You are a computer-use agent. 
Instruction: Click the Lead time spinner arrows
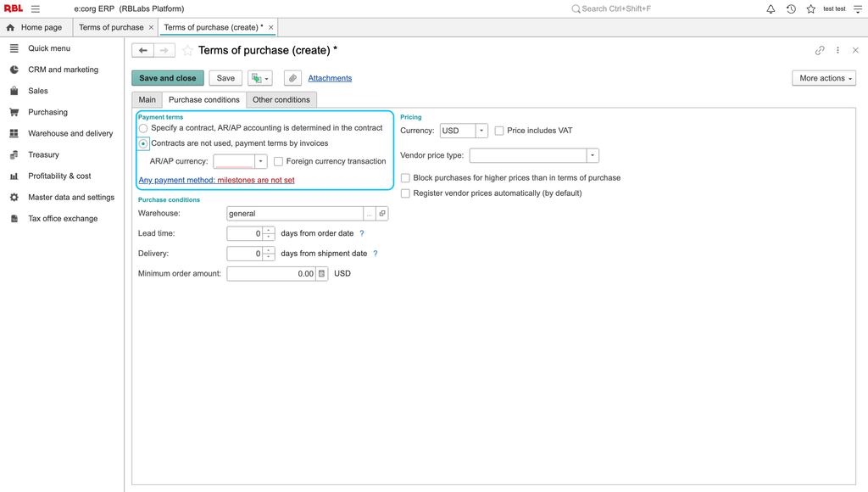[269, 233]
